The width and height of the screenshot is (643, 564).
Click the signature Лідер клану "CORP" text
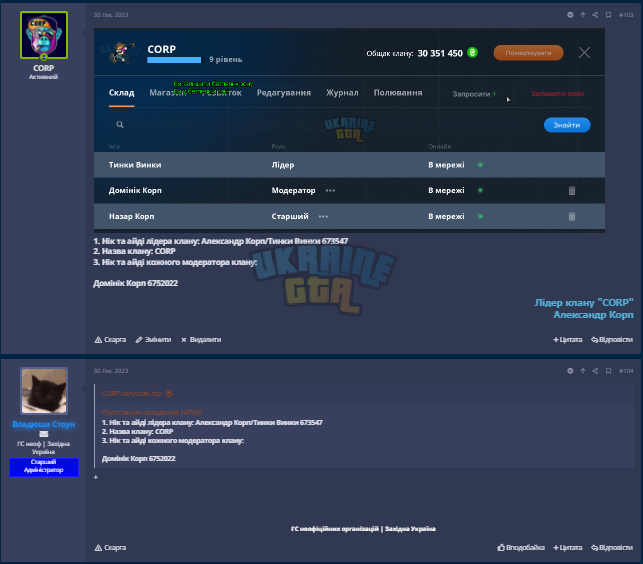pos(584,303)
